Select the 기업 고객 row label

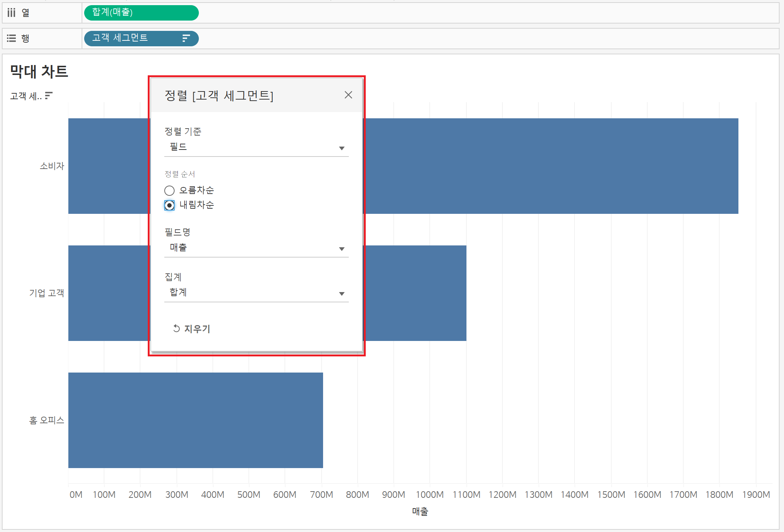(x=47, y=293)
